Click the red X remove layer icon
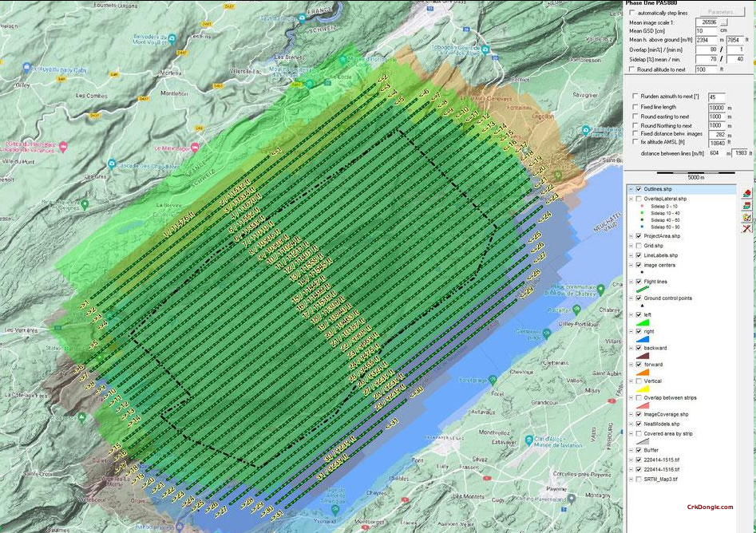 [746, 227]
